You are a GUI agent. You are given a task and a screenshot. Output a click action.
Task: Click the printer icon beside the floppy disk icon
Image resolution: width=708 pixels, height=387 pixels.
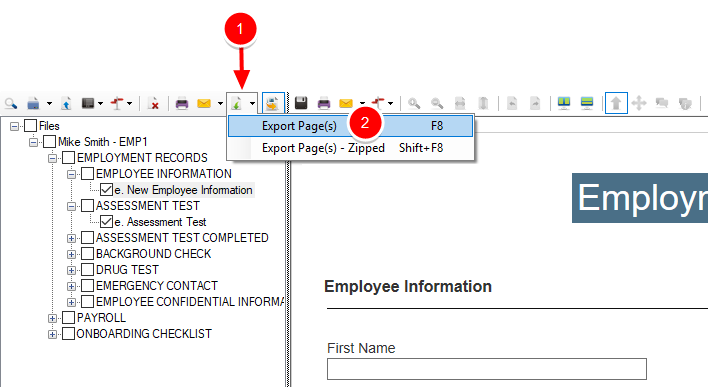coord(324,103)
